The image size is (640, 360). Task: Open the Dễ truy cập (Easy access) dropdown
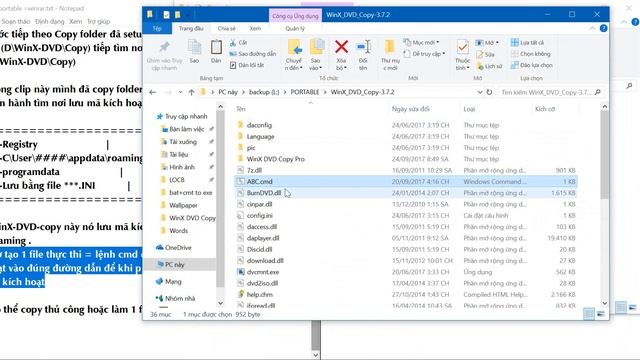click(424, 54)
